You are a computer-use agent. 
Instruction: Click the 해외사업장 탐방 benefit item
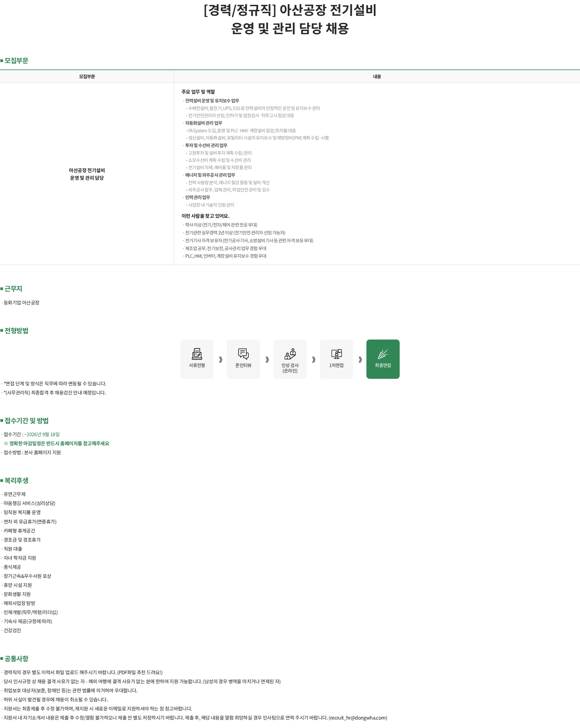point(19,603)
